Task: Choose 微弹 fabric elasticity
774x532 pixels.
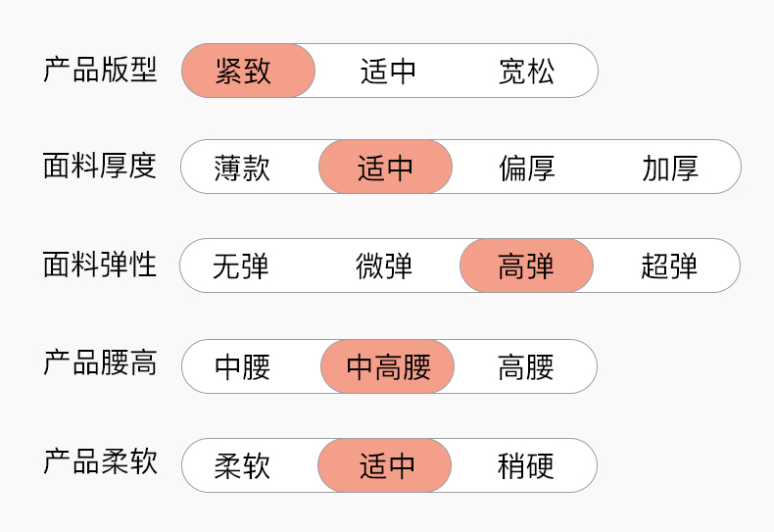Action: pos(384,266)
